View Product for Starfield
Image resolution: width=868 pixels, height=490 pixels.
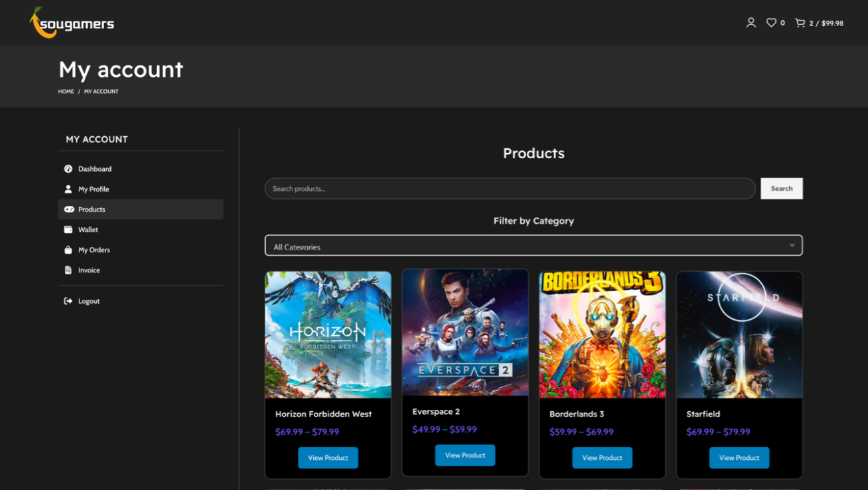click(739, 458)
